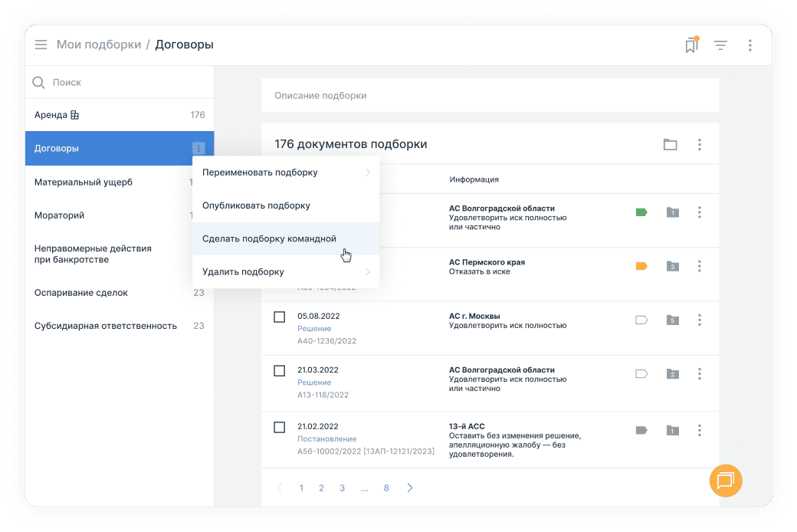Check the box for 21.02.2022 document

click(280, 427)
